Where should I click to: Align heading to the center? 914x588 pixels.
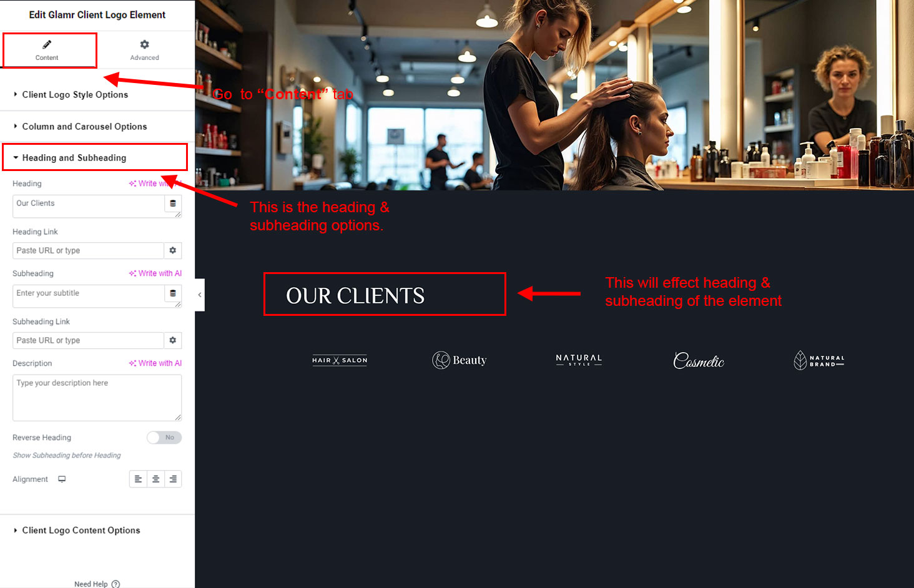point(155,479)
